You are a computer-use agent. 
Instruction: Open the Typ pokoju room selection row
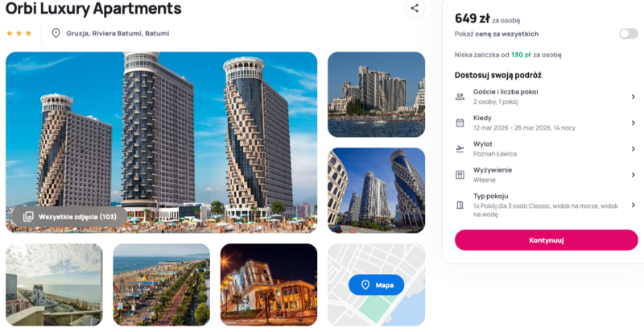[x=546, y=205]
